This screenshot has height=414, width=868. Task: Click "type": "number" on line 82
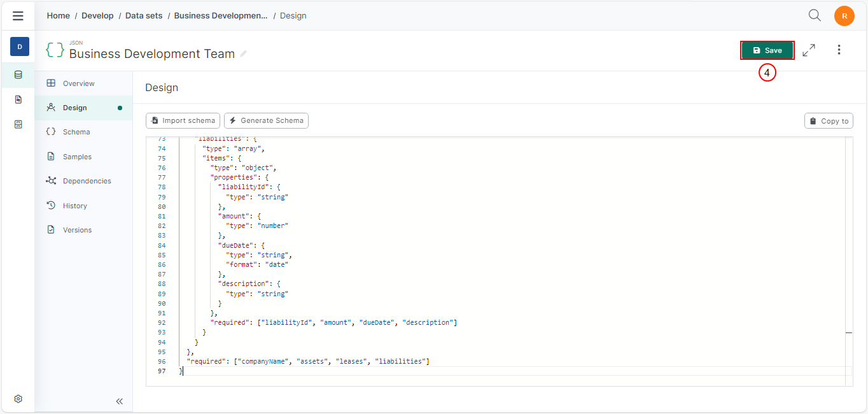(257, 225)
